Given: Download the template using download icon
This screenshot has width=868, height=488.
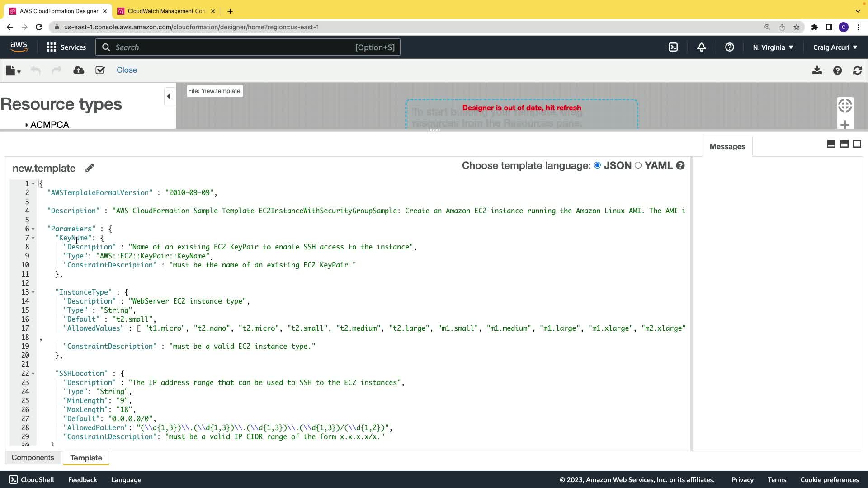Looking at the screenshot, I should (817, 70).
